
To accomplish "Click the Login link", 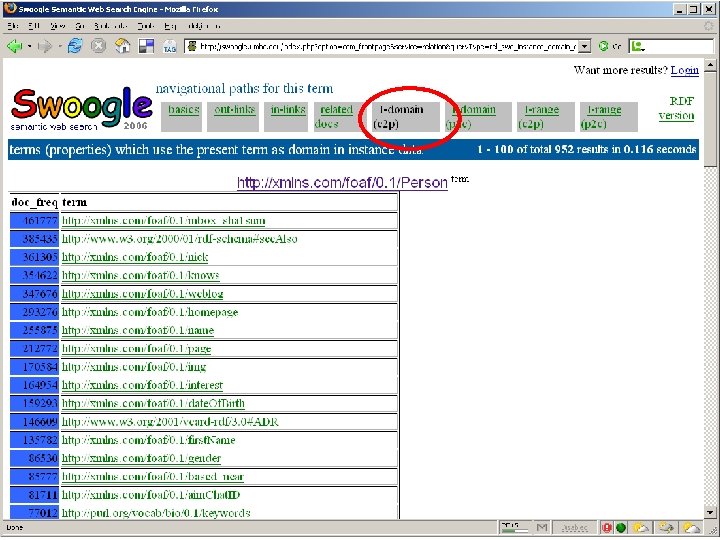I will pos(684,70).
